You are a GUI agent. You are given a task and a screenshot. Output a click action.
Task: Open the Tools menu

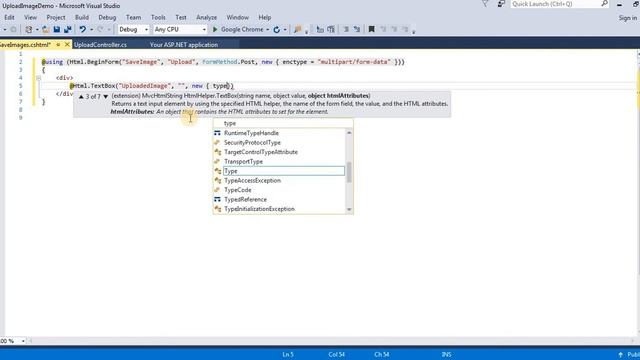click(x=158, y=18)
